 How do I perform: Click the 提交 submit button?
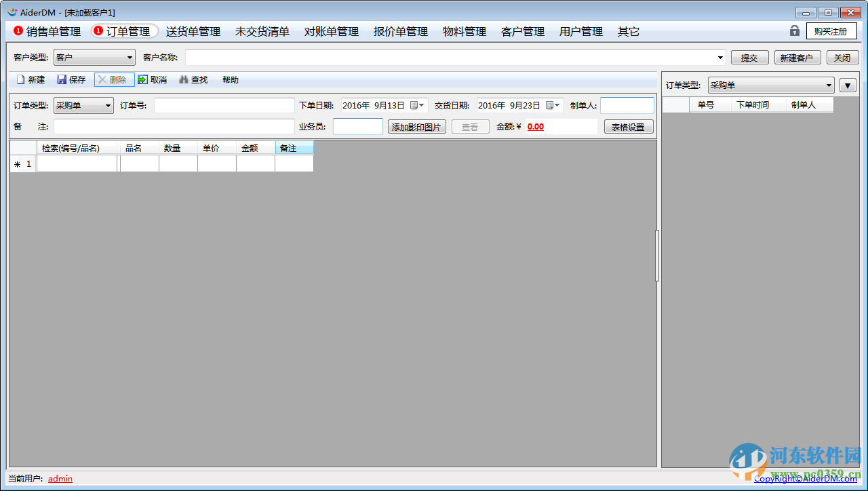click(x=749, y=57)
